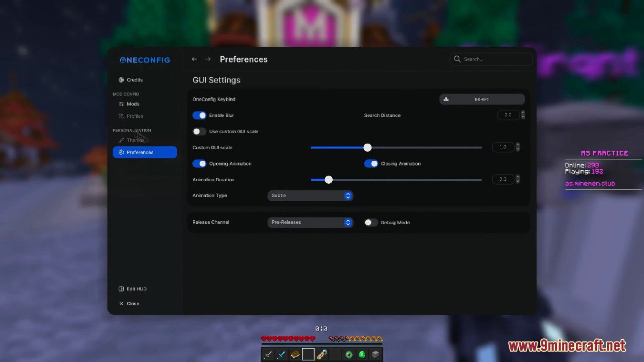Enable the Debug Mode switch
The height and width of the screenshot is (362, 644).
[x=371, y=223]
